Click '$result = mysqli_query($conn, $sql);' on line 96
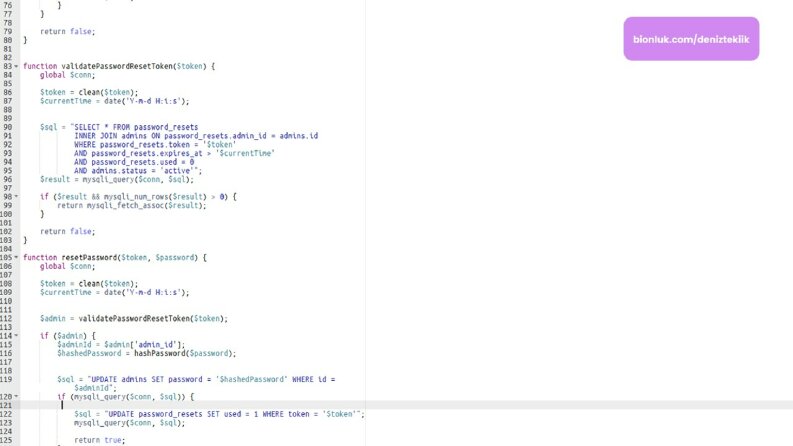This screenshot has width=793, height=446. pyautogui.click(x=117, y=180)
